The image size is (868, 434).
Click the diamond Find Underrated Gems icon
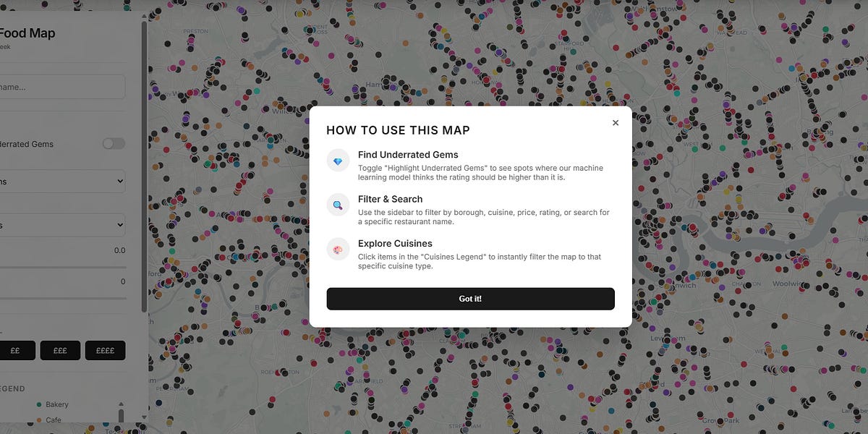pyautogui.click(x=338, y=160)
